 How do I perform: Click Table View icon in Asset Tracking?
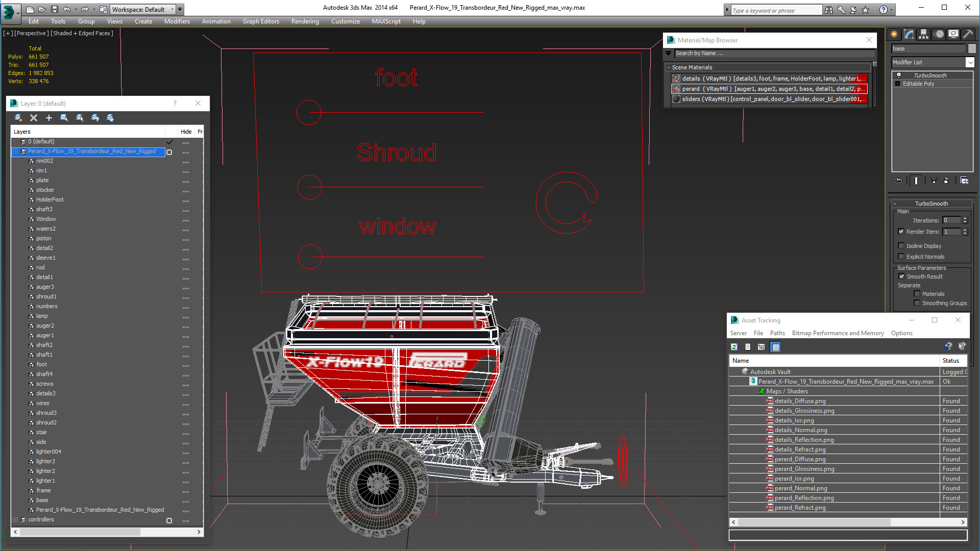click(776, 347)
